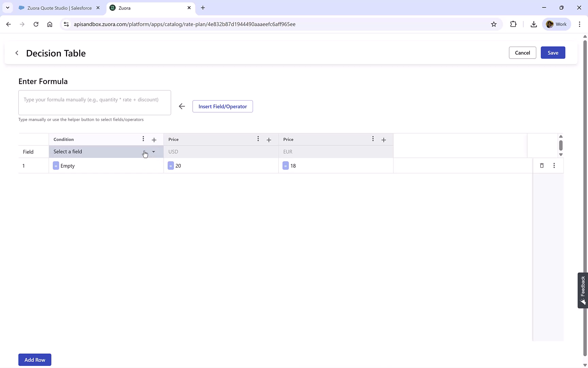The image size is (588, 368).
Task: Open the row 1 actions kebab menu
Action: 554,166
